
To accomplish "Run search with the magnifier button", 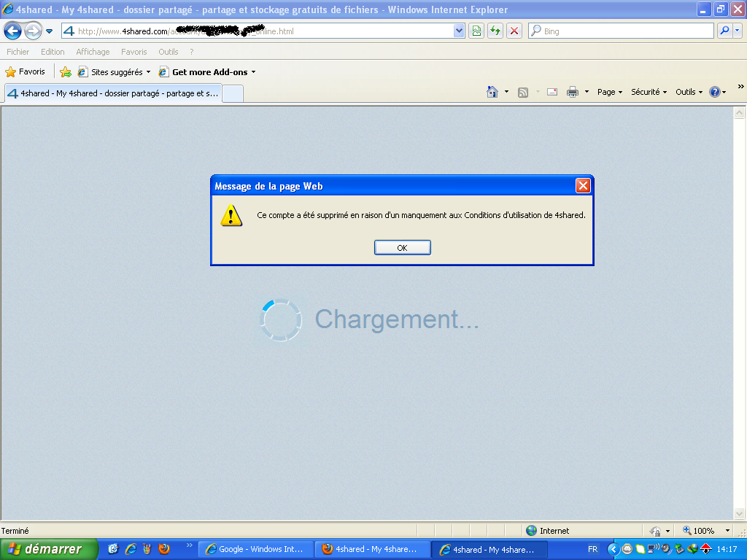I will (724, 31).
